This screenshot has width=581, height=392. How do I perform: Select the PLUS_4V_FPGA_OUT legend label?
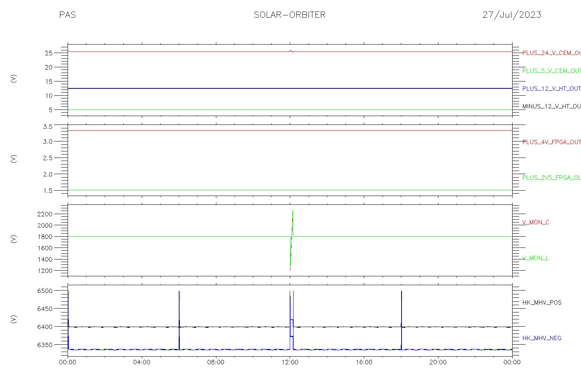(x=551, y=142)
